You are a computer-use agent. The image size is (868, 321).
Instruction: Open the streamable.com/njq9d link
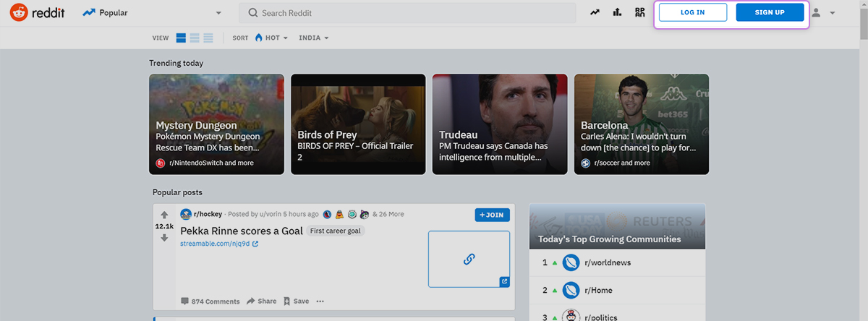click(x=219, y=244)
